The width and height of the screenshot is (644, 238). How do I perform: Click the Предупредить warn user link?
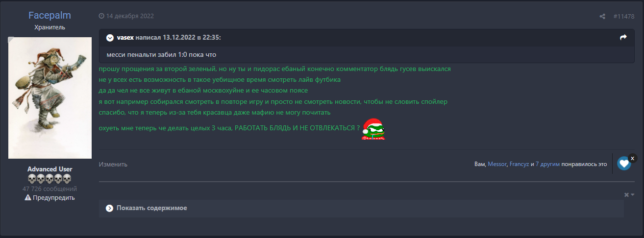pyautogui.click(x=53, y=198)
